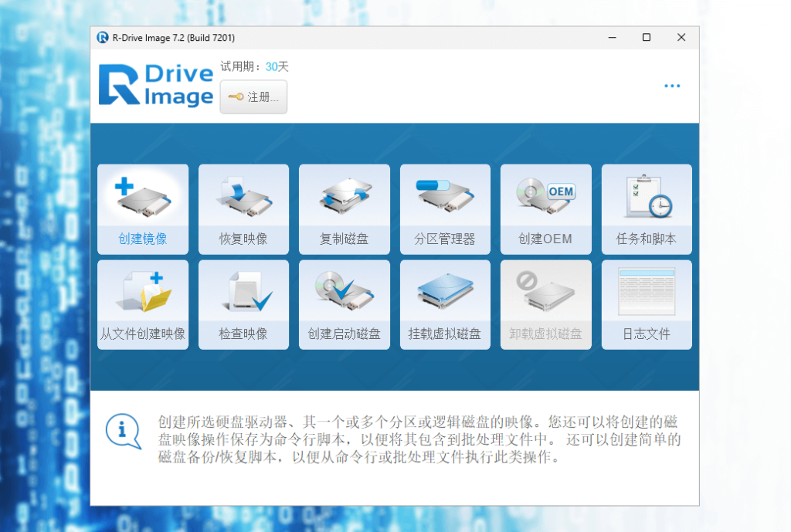The width and height of the screenshot is (791, 532).
Task: Select the 恢复映像 restore image tile
Action: pyautogui.click(x=243, y=208)
